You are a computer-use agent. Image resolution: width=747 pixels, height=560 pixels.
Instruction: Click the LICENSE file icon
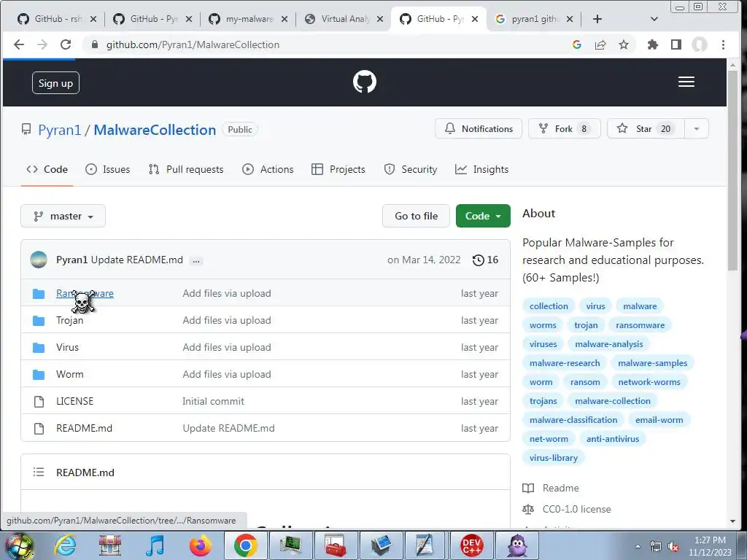click(39, 402)
